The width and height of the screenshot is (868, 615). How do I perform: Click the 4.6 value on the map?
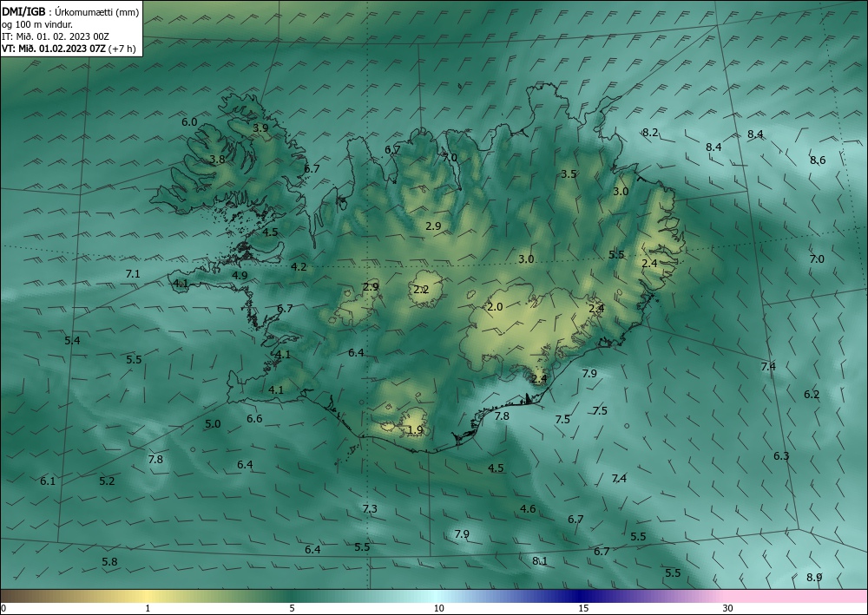(528, 508)
